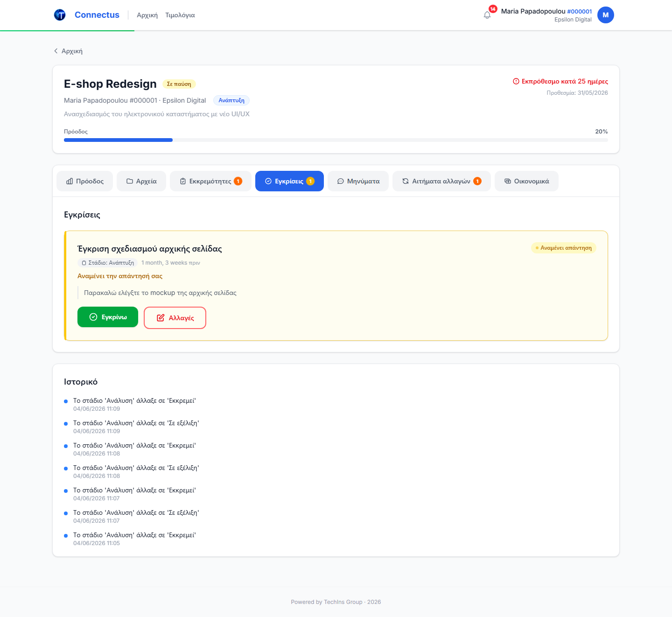
Task: Click the chat bubble icon on Μηνύματα tab
Action: [x=341, y=181]
